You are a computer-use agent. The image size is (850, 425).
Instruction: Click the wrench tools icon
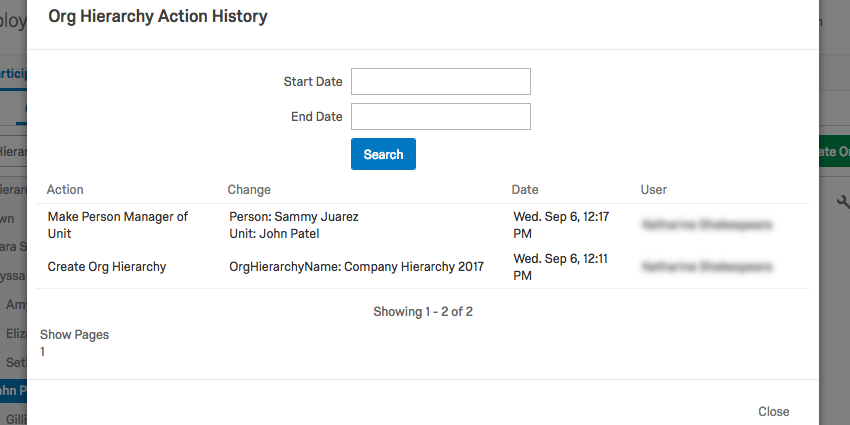click(842, 202)
